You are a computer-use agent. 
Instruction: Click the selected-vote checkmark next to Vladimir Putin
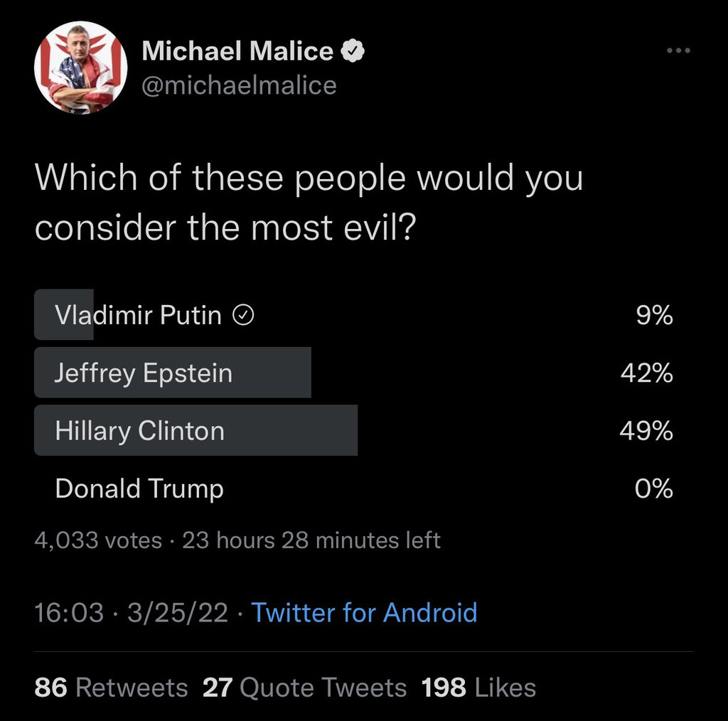[x=244, y=315]
